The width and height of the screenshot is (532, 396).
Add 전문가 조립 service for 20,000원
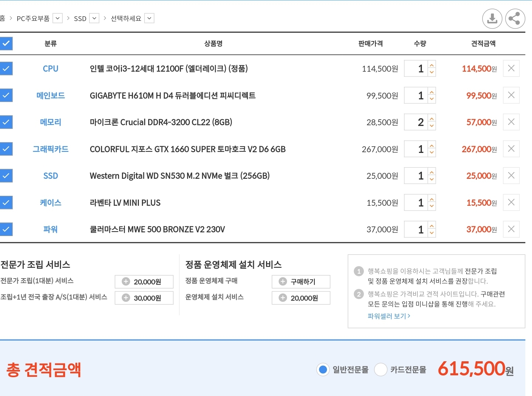pos(144,282)
